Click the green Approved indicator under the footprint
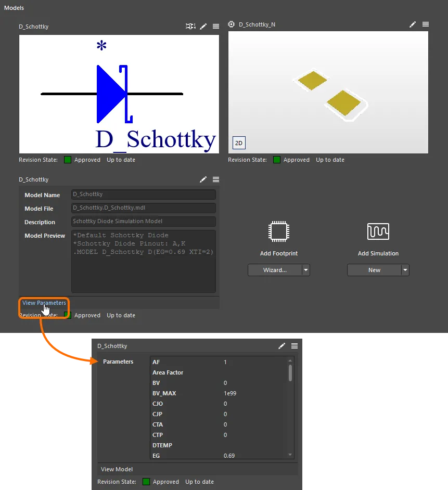 (277, 160)
